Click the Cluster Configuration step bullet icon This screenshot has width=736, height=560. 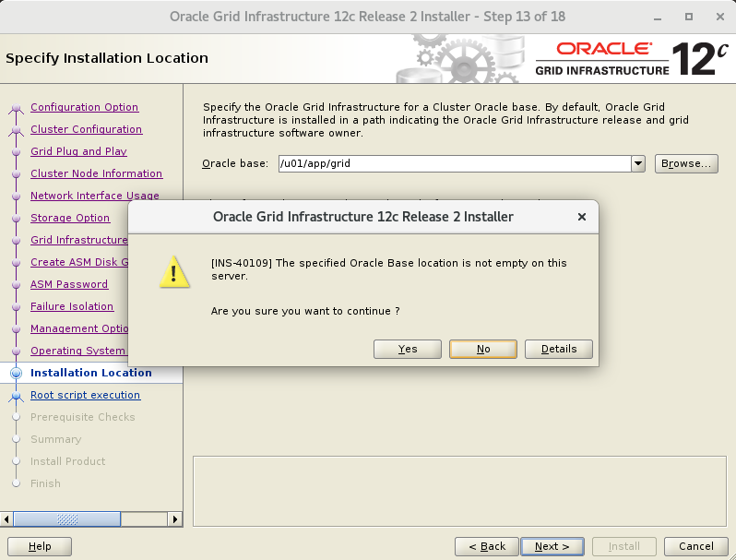tap(17, 130)
